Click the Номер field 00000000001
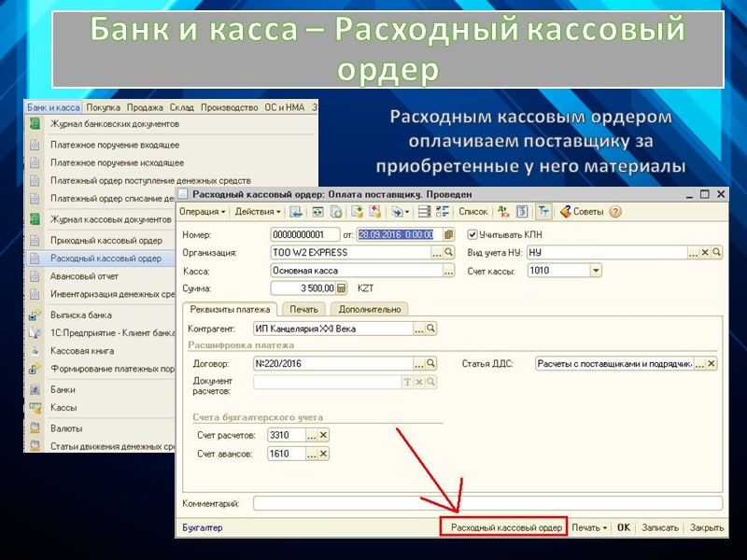 (305, 234)
